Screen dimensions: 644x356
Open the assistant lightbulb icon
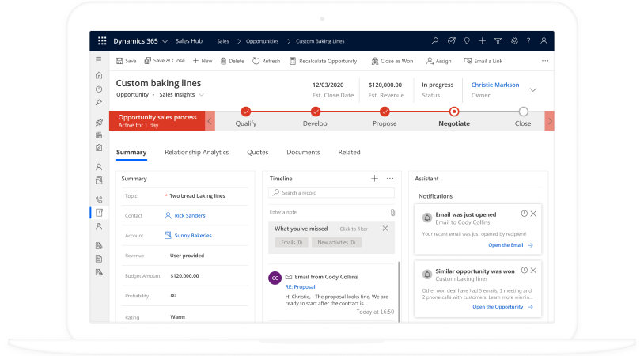click(x=467, y=40)
